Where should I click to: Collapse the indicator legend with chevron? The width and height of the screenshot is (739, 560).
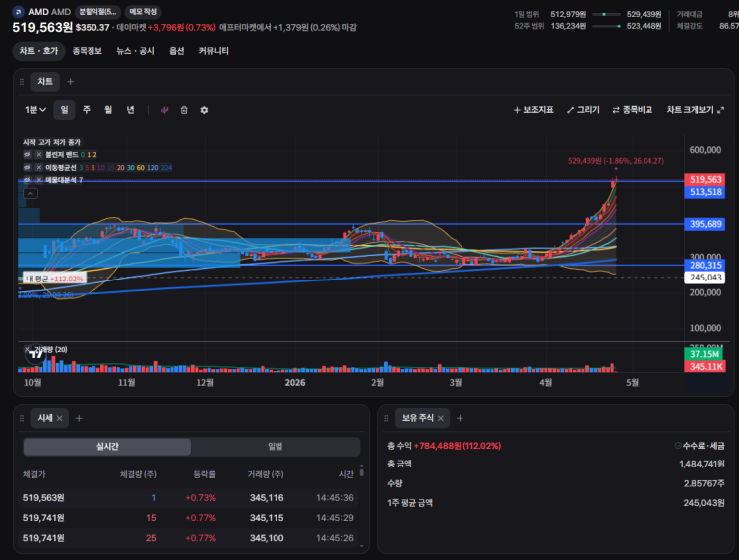click(30, 193)
